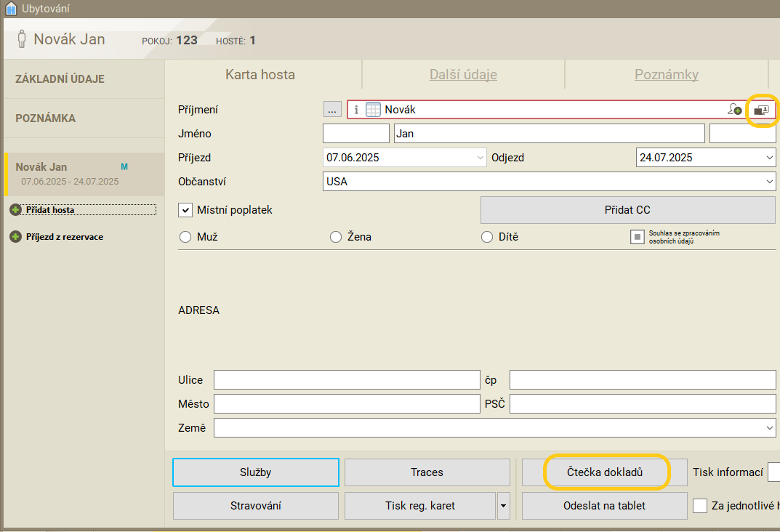
Task: Select the Žena radio button
Action: click(336, 237)
